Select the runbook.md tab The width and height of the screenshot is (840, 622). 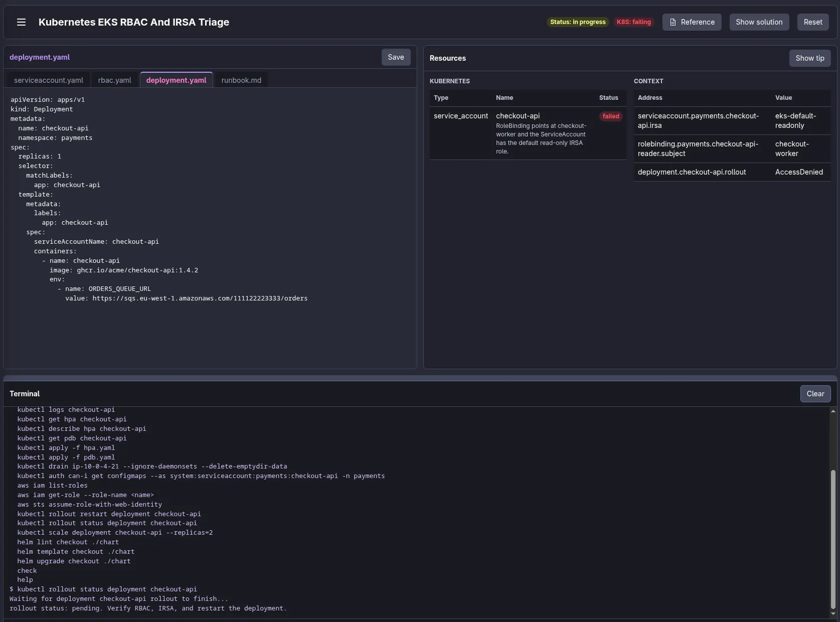241,80
